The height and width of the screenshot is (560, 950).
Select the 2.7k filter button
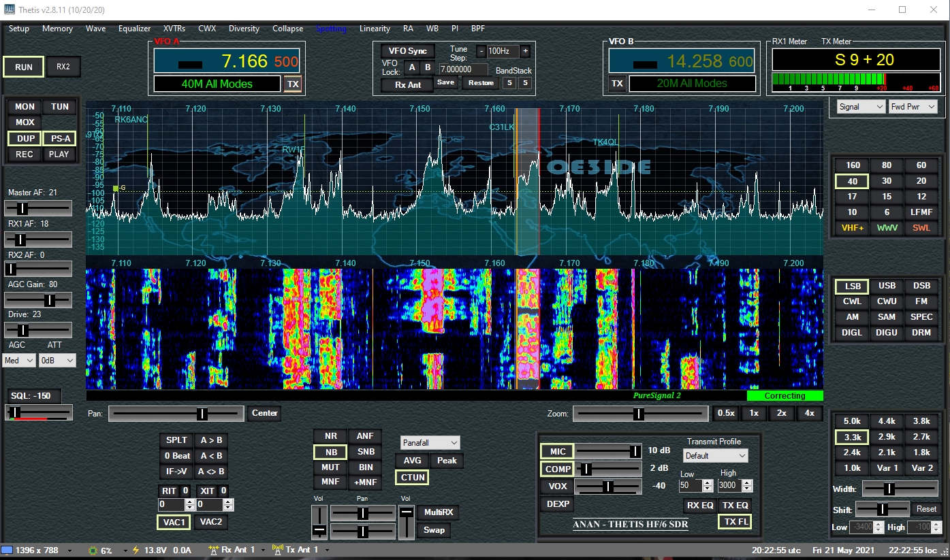pyautogui.click(x=921, y=437)
